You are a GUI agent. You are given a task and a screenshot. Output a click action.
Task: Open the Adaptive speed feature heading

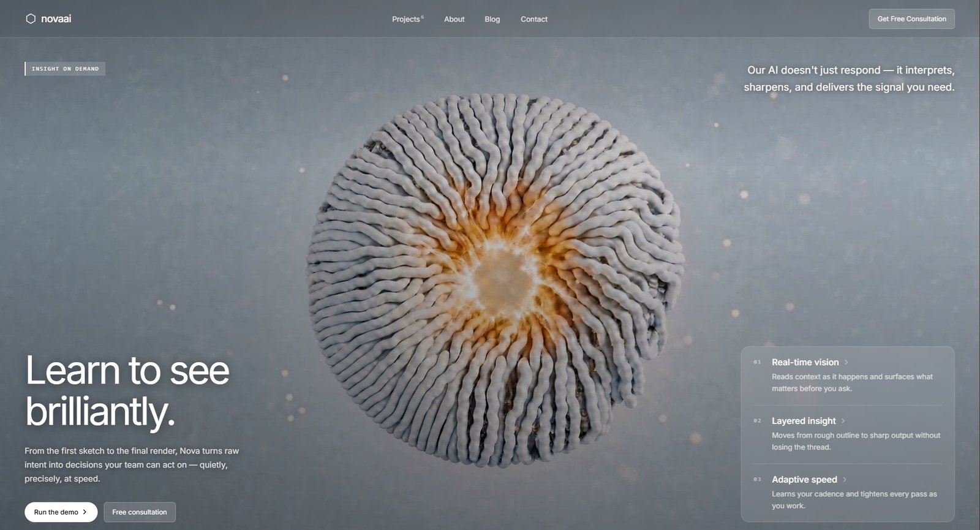pos(804,480)
